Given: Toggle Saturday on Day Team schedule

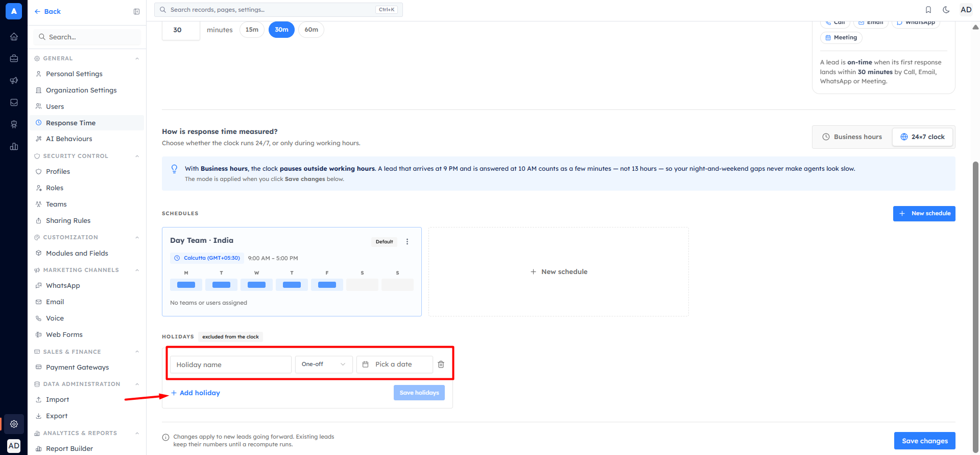Looking at the screenshot, I should pyautogui.click(x=362, y=285).
